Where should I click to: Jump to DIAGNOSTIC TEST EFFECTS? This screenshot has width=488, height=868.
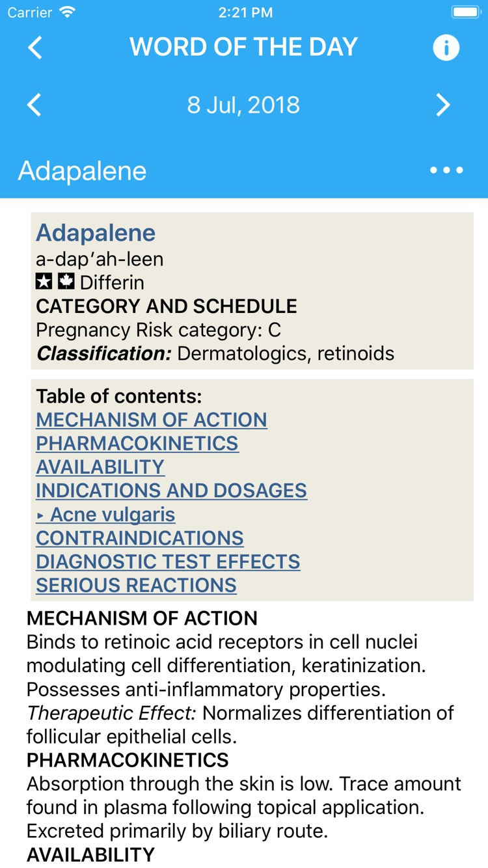click(169, 561)
